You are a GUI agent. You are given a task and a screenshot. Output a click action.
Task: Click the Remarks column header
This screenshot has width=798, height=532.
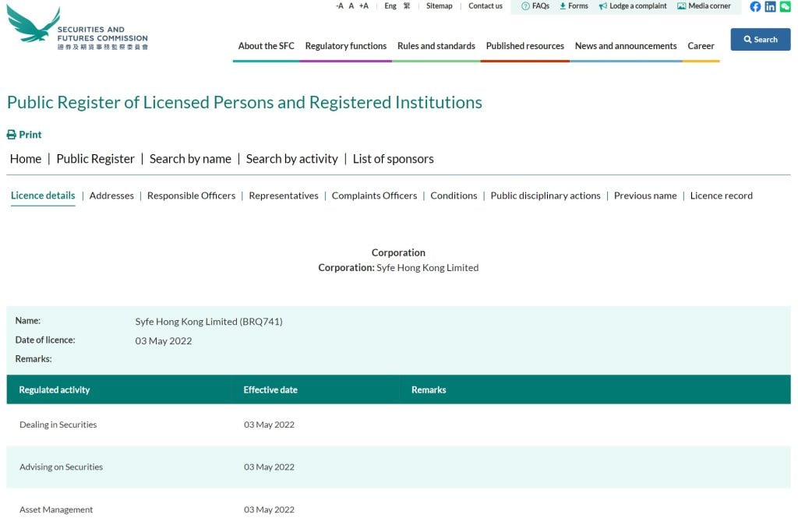tap(429, 389)
